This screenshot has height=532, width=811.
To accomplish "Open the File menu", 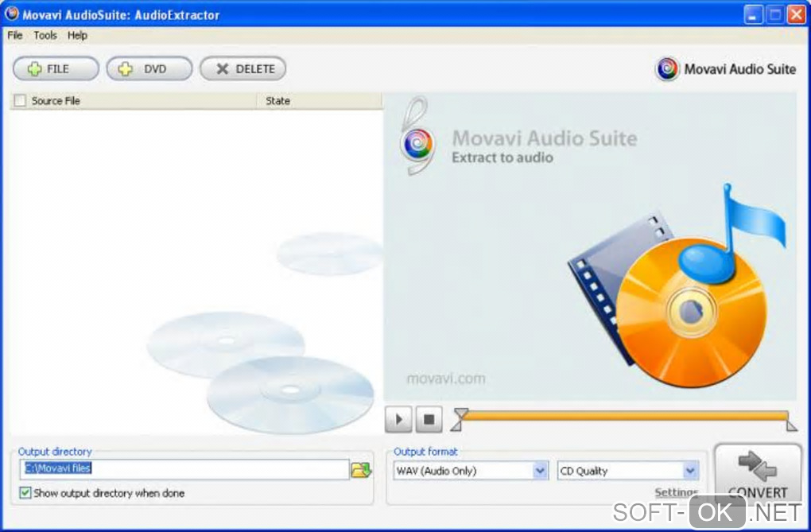I will click(x=14, y=35).
